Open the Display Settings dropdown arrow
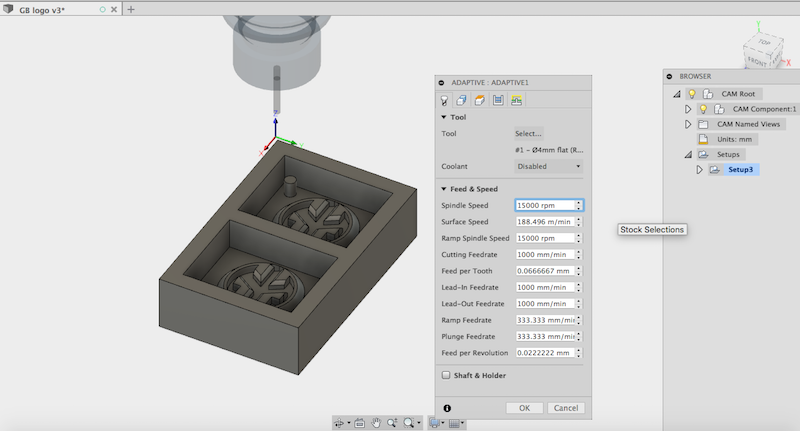The width and height of the screenshot is (800, 431). [x=443, y=423]
